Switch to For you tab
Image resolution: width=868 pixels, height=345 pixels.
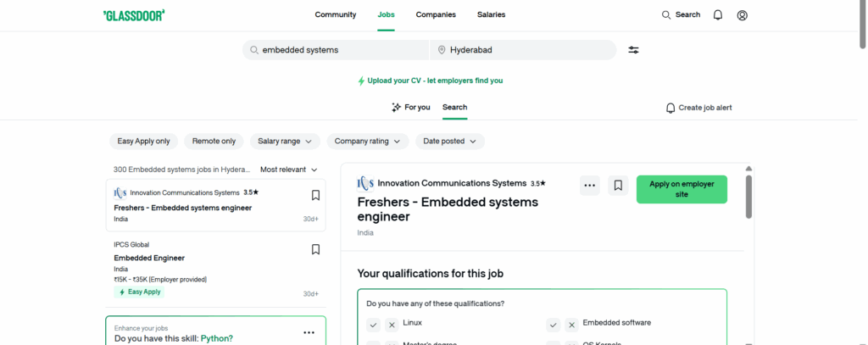[410, 108]
